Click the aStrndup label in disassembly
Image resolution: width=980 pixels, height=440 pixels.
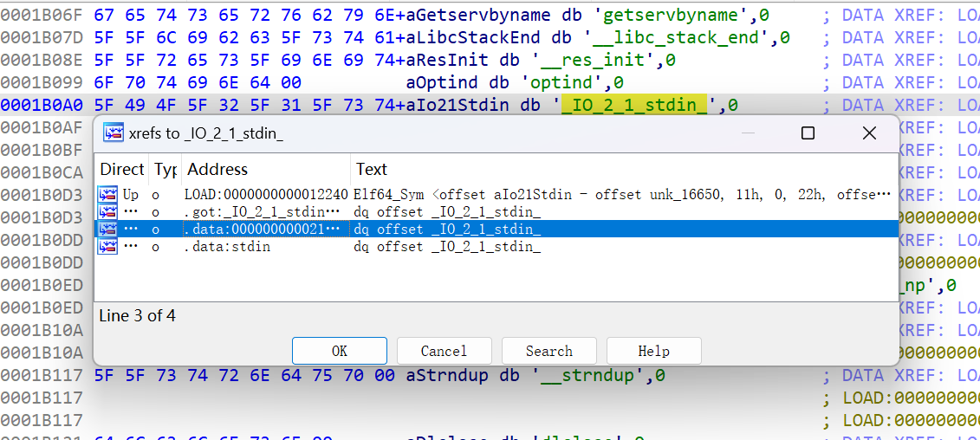click(x=447, y=376)
